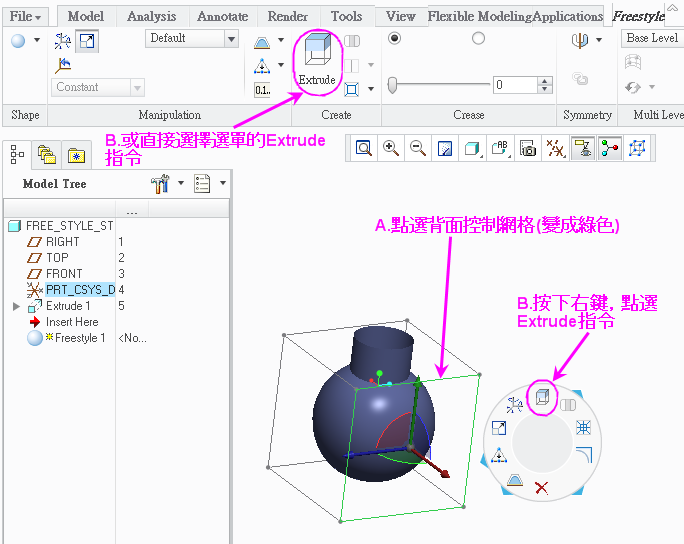684x544 pixels.
Task: Click the Face Split icon in the radial menu
Action: (515, 480)
